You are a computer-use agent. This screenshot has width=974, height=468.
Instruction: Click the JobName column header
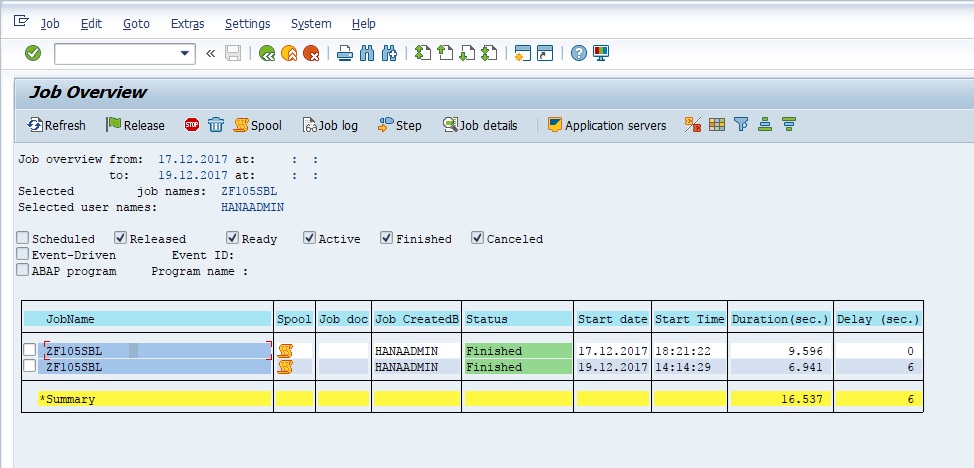(x=148, y=319)
